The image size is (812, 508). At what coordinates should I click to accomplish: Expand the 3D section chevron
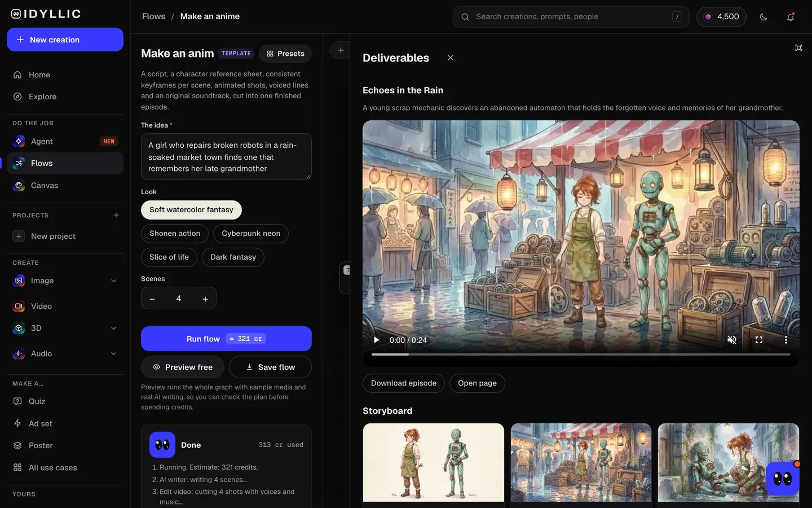(114, 328)
